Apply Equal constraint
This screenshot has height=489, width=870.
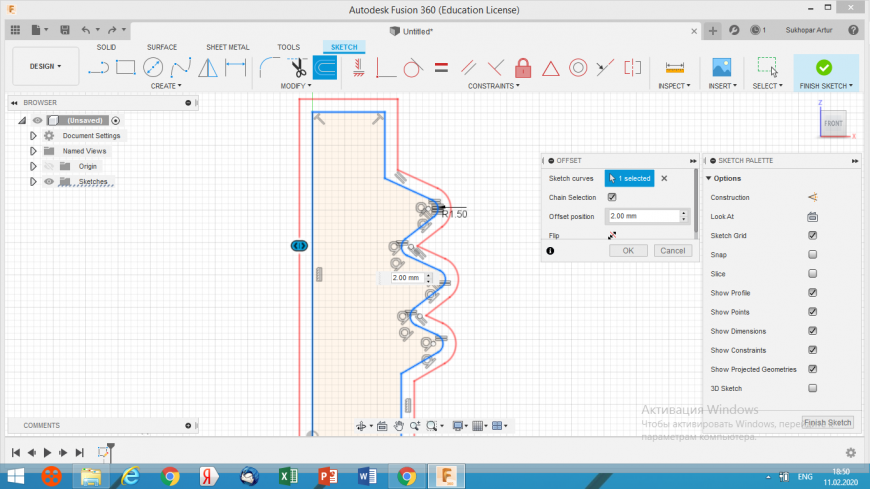[441, 68]
